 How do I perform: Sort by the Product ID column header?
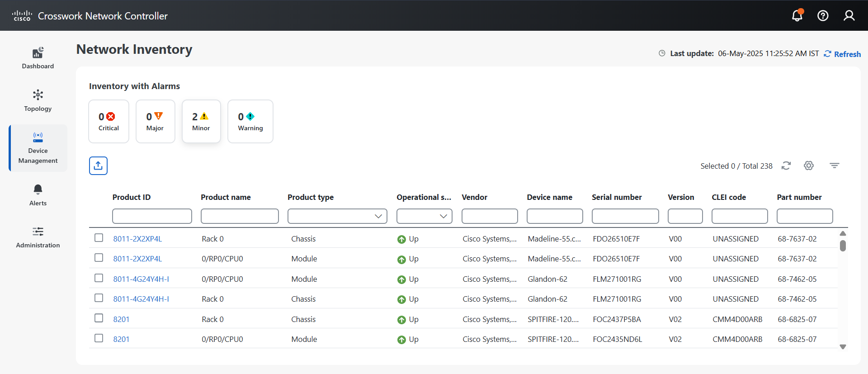click(x=132, y=197)
